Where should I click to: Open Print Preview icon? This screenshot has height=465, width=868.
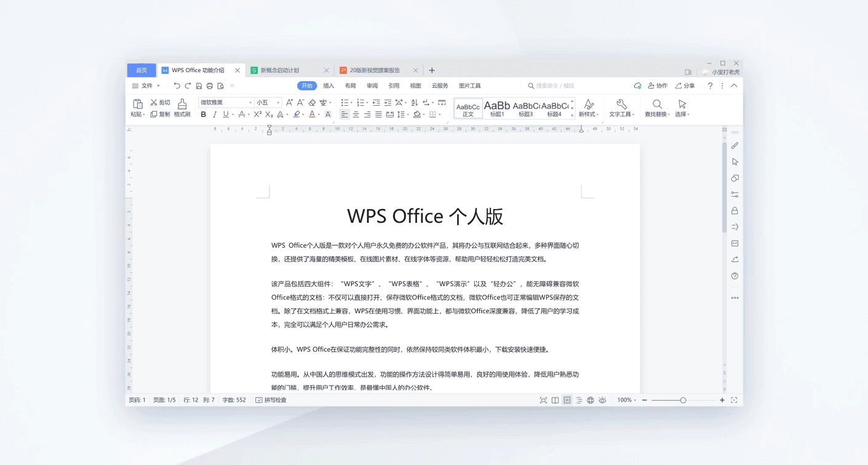[x=221, y=86]
